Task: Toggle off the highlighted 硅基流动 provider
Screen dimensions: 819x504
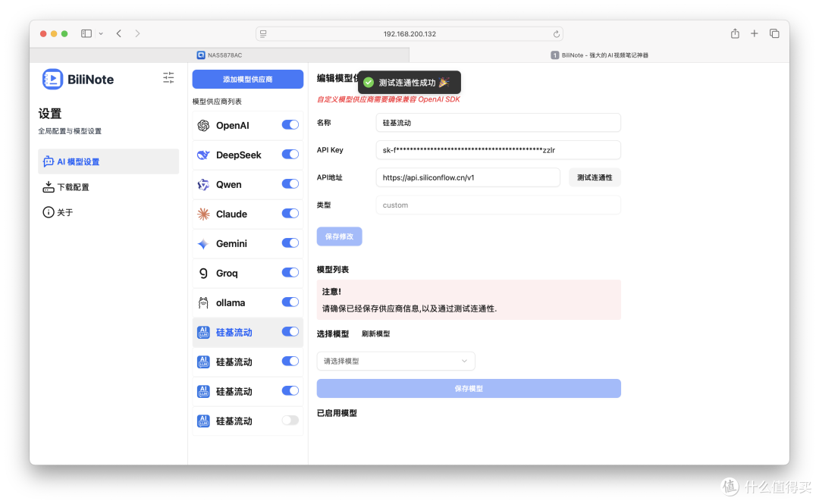Action: pyautogui.click(x=290, y=332)
